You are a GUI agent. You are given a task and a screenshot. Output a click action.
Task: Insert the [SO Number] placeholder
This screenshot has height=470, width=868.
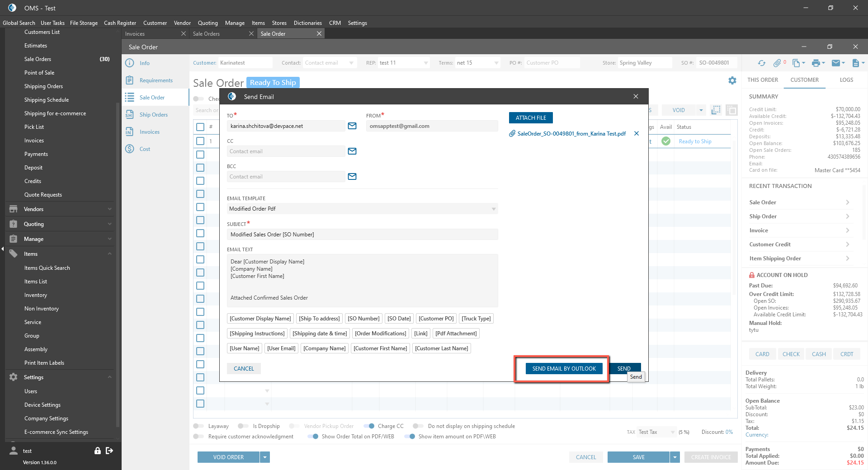pos(363,319)
